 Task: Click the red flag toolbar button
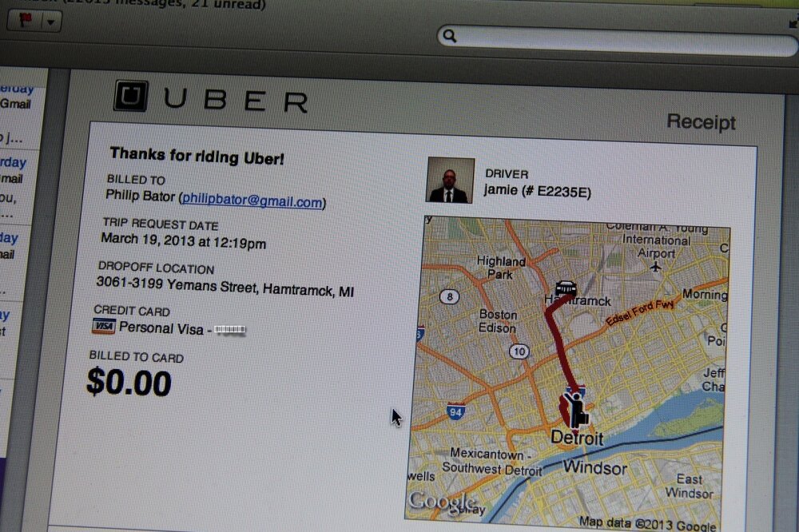[25, 21]
